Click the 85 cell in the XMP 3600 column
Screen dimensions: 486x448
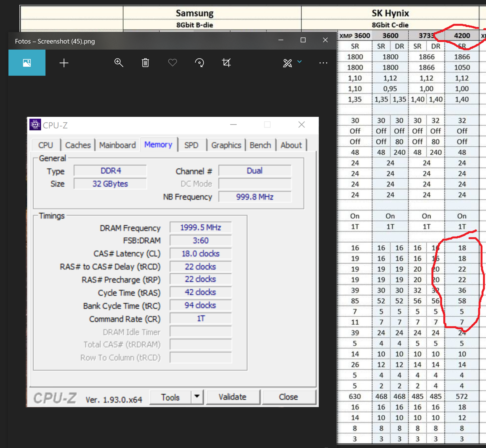pyautogui.click(x=355, y=301)
